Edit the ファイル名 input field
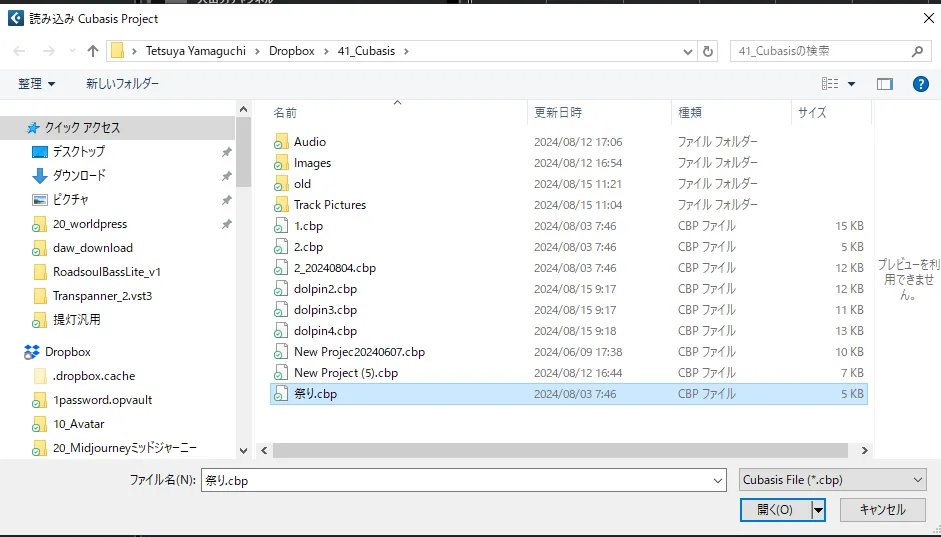The height and width of the screenshot is (537, 941). tap(456, 480)
